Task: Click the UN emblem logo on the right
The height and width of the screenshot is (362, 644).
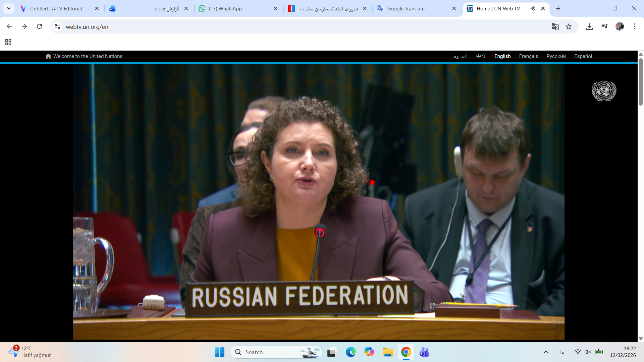Action: tap(604, 91)
